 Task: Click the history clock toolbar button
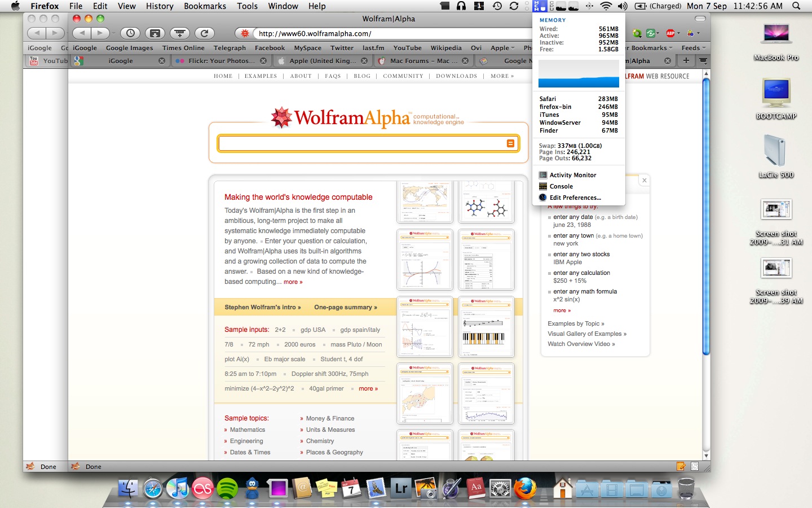pyautogui.click(x=130, y=33)
